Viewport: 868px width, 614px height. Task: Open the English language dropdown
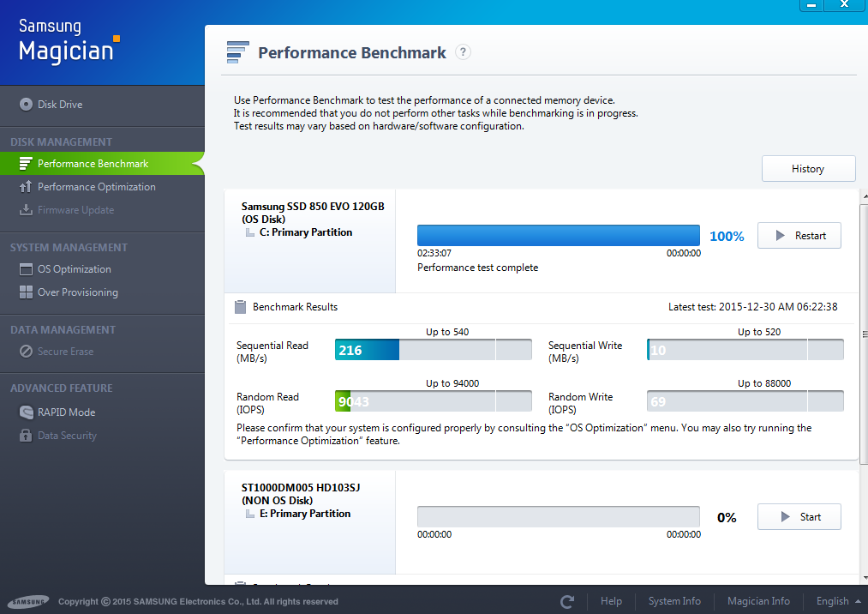pos(838,601)
